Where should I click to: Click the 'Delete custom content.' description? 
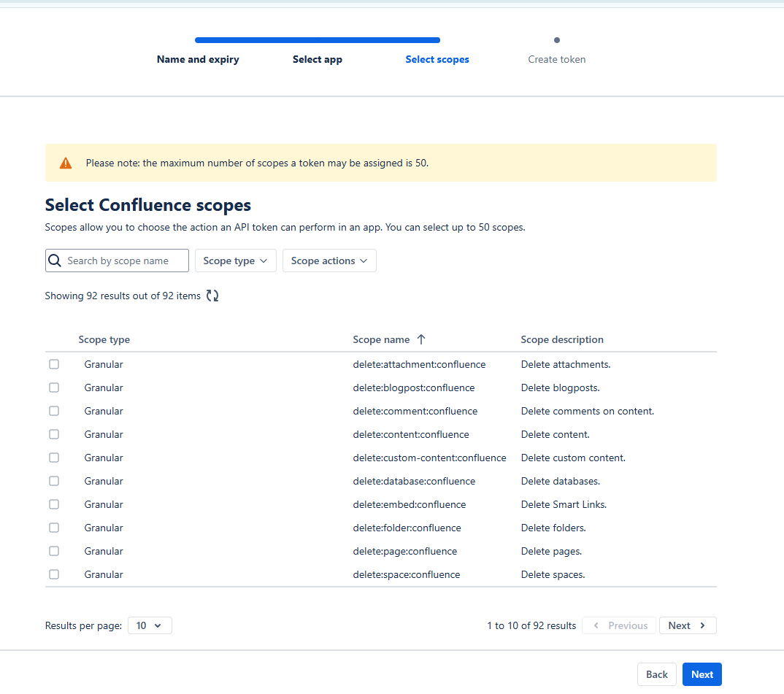573,458
